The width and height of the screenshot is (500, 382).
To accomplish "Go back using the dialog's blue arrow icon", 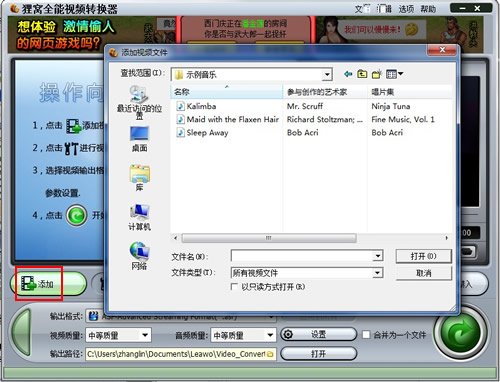I will [348, 74].
